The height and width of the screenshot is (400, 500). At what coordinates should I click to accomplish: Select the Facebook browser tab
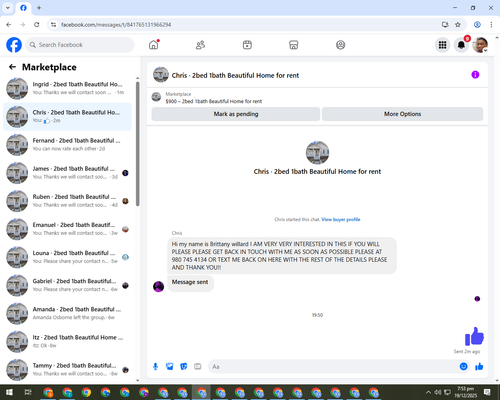pos(23,8)
